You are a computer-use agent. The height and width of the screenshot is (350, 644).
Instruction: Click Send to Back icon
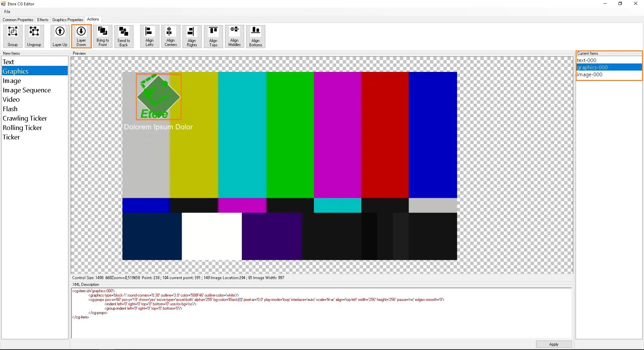[124, 36]
